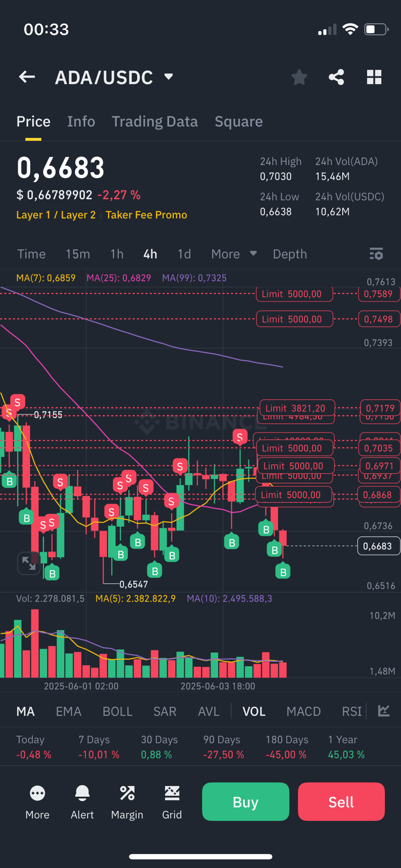
Task: Tap the volume MA(5) legend value
Action: 136,599
